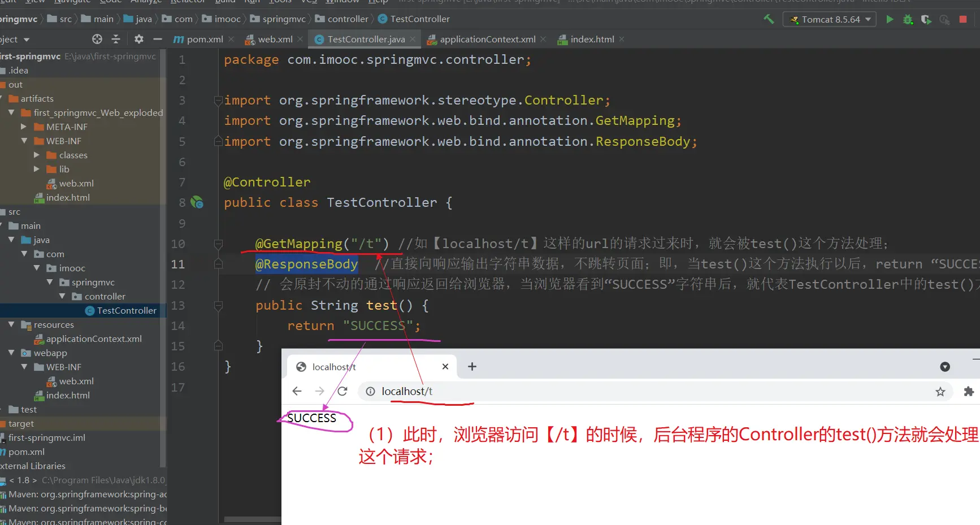Expand the classes folder
The image size is (980, 525).
pos(37,155)
